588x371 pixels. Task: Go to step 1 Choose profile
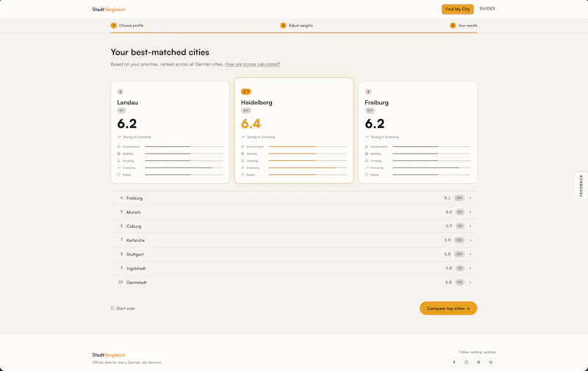(127, 26)
